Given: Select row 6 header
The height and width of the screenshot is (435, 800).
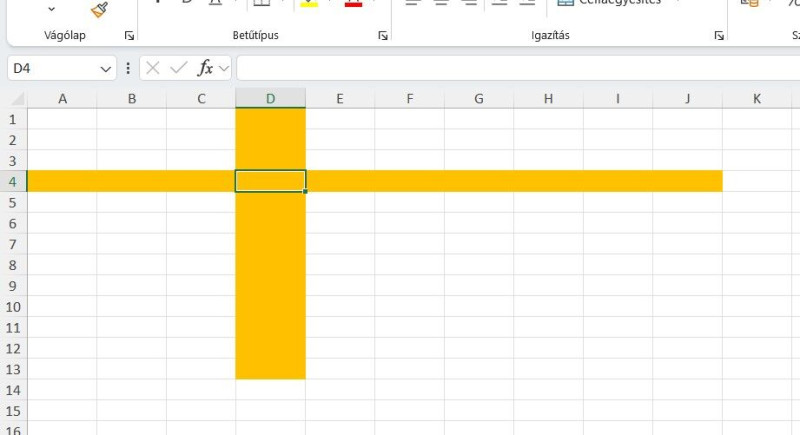Looking at the screenshot, I should [x=13, y=223].
